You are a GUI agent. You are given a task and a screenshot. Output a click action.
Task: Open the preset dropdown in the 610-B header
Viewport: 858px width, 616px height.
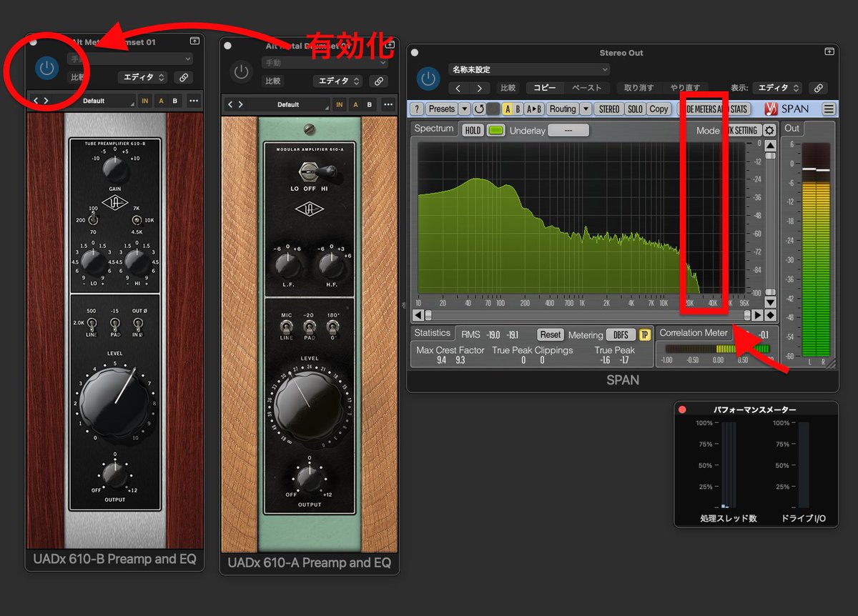tap(130, 59)
